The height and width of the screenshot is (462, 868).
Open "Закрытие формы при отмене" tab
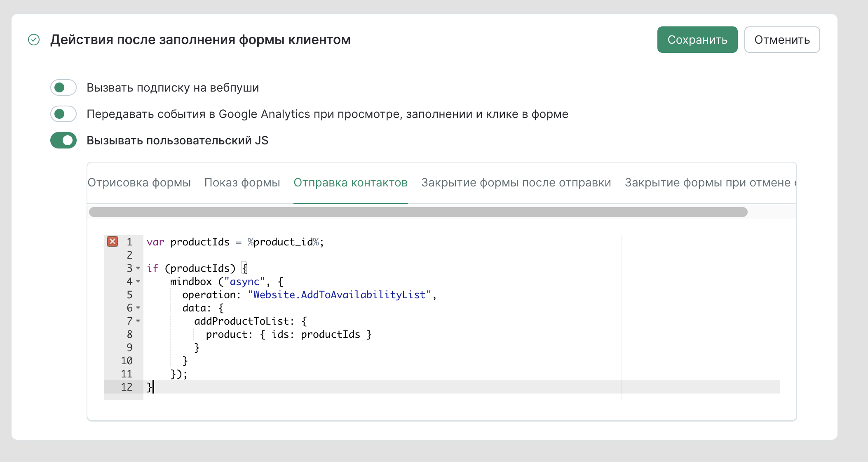(710, 183)
